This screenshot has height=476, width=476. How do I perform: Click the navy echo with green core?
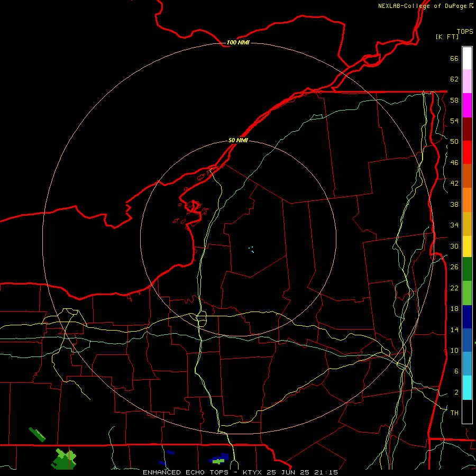tap(218, 459)
